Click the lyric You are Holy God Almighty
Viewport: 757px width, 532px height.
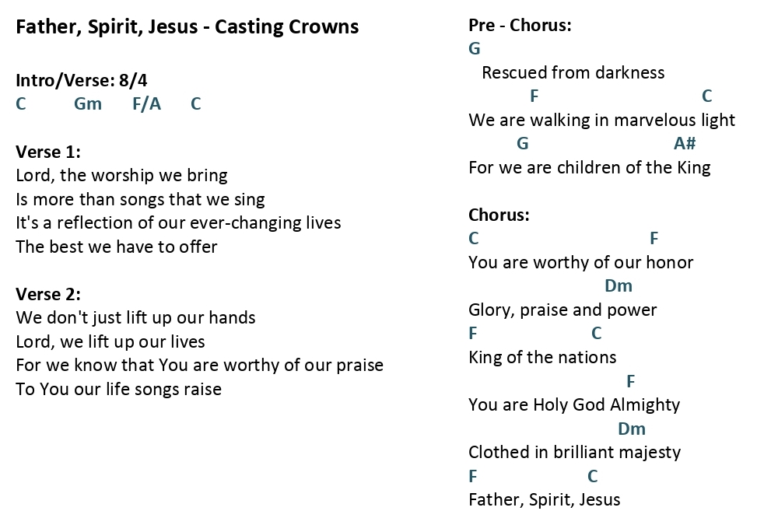(x=574, y=405)
